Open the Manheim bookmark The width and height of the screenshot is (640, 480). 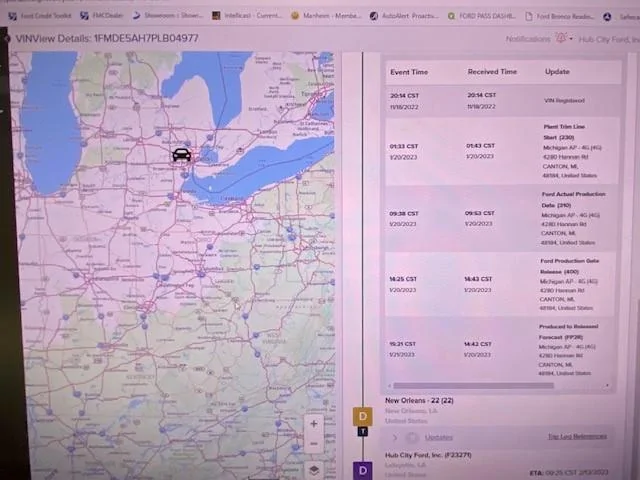click(x=326, y=16)
